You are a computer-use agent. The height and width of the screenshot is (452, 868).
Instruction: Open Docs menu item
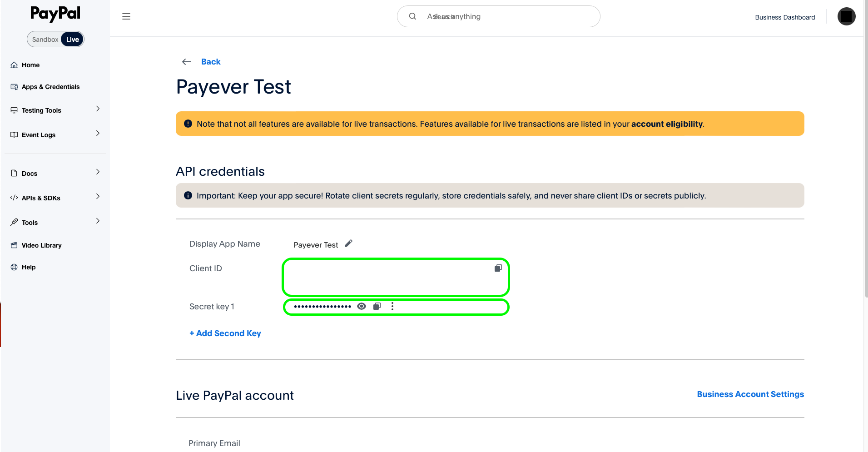pyautogui.click(x=30, y=174)
